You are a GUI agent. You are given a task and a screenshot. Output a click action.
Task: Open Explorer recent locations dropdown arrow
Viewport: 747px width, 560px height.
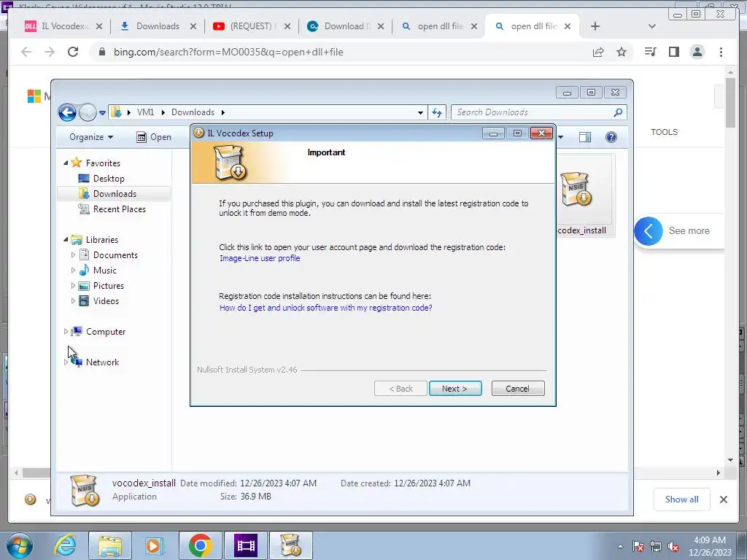(x=102, y=113)
